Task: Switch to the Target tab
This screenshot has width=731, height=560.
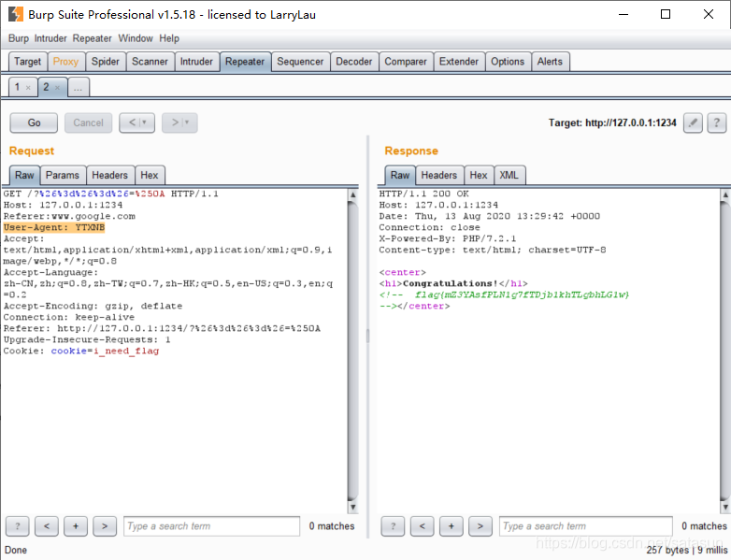Action: click(27, 62)
